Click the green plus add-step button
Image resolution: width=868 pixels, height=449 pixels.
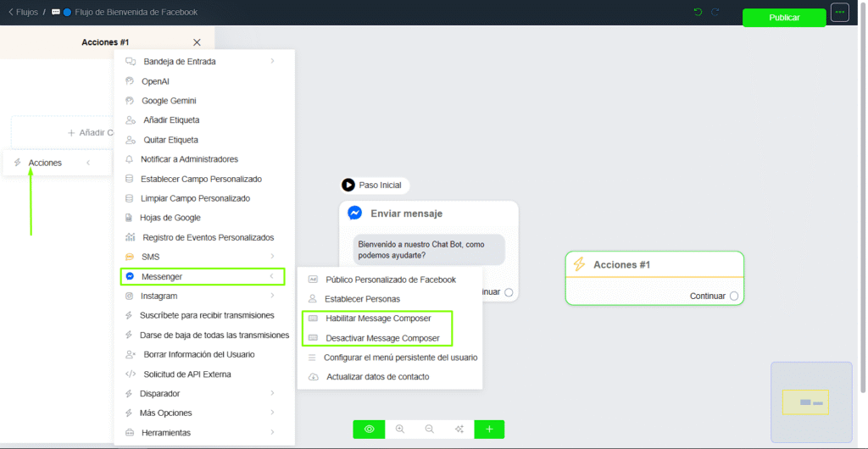(489, 430)
